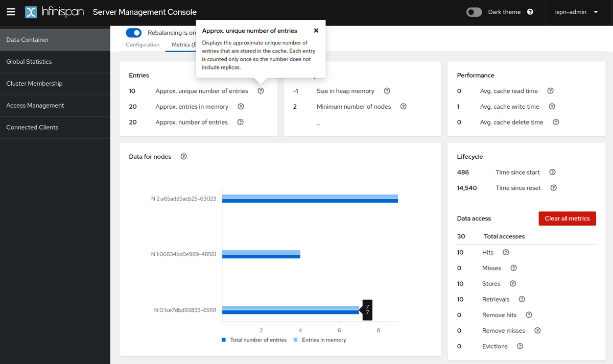
Task: Open Data Container in sidebar
Action: click(55, 40)
